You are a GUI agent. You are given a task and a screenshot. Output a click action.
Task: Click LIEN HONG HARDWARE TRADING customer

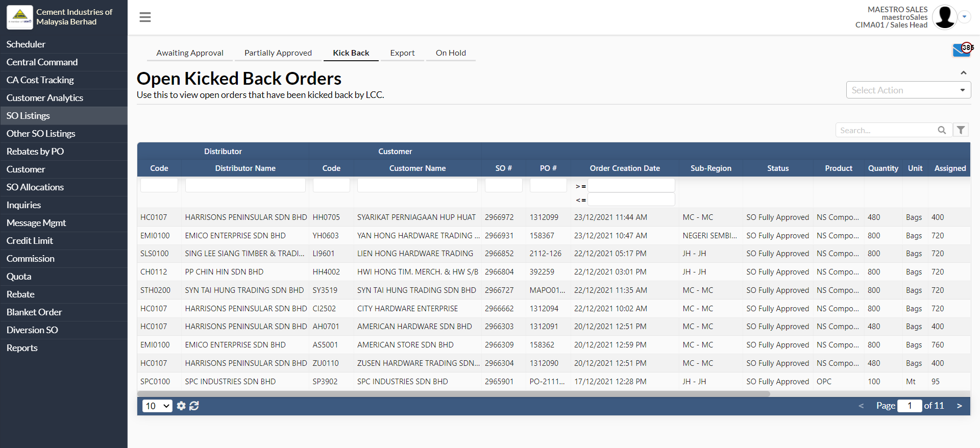[x=415, y=254]
